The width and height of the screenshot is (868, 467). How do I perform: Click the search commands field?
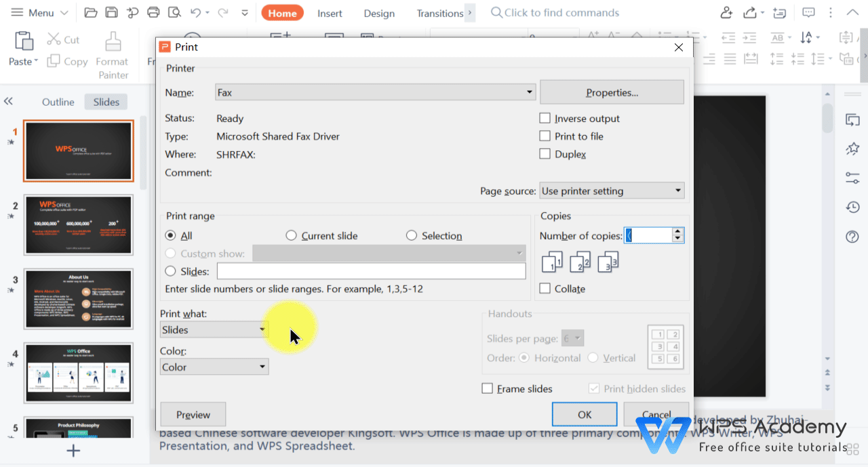[555, 12]
